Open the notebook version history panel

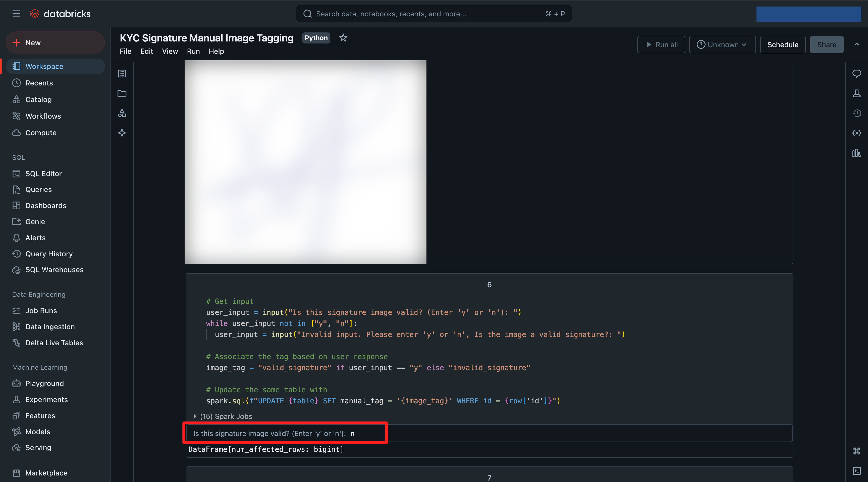[x=856, y=113]
